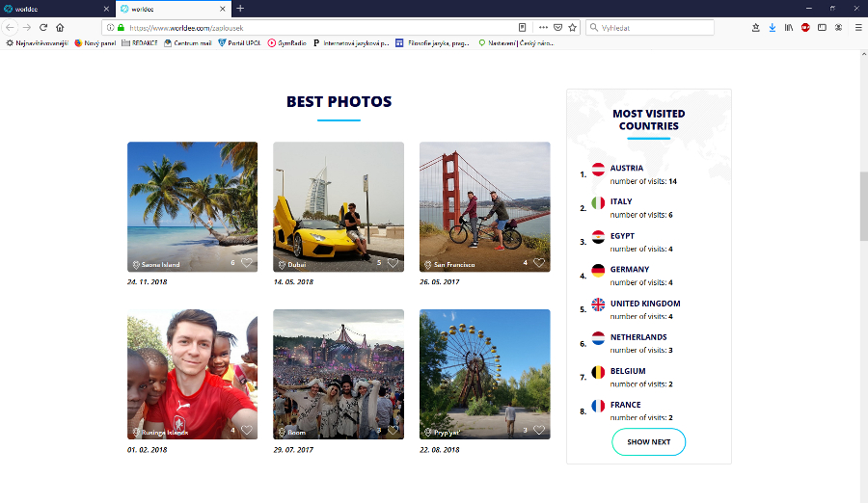Click the heart icon on Dubai photo

pos(393,263)
